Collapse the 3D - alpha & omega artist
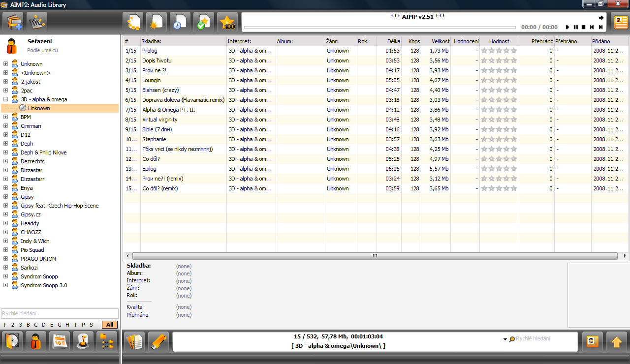This screenshot has width=630, height=364. [6, 99]
